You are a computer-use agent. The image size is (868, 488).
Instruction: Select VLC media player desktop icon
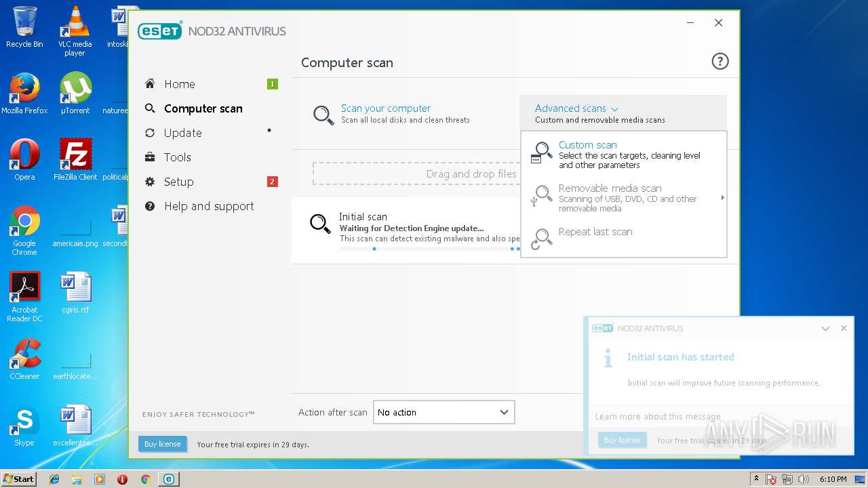coord(75,31)
